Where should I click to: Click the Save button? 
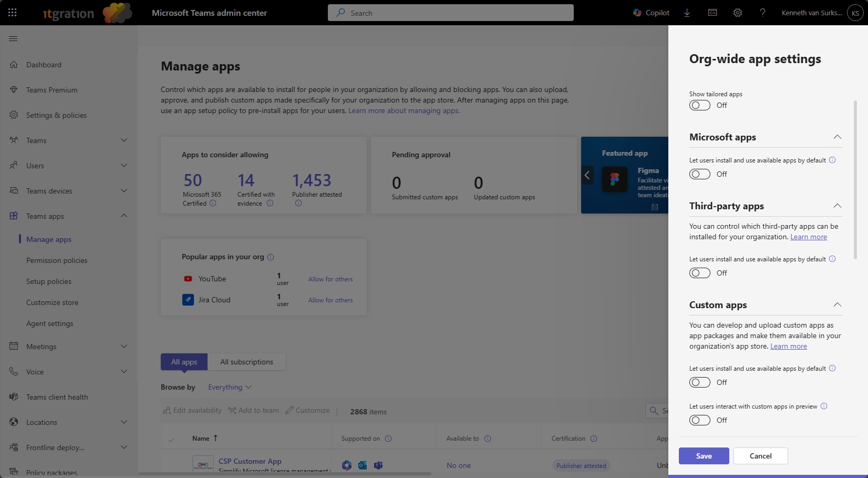click(704, 456)
